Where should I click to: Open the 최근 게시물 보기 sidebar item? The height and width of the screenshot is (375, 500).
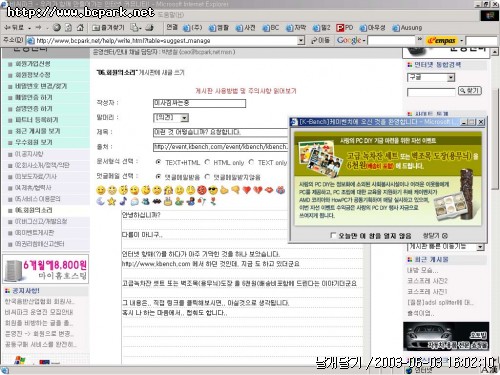click(38, 131)
